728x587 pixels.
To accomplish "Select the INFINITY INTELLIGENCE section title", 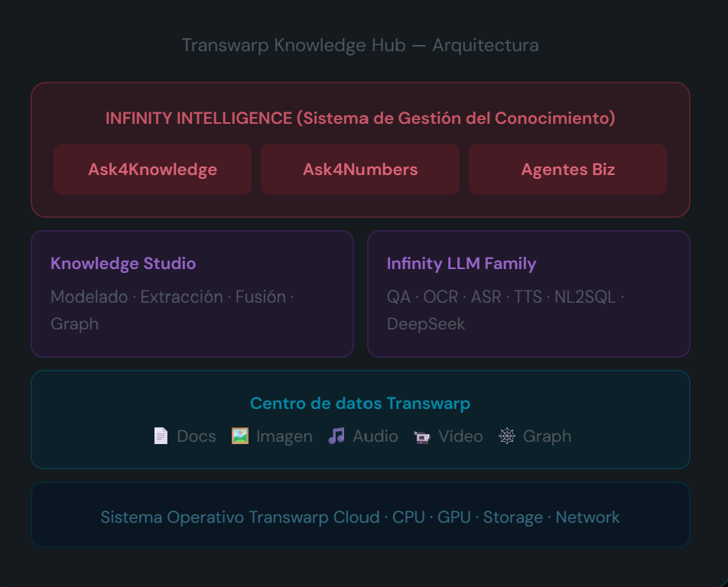I will [x=360, y=118].
